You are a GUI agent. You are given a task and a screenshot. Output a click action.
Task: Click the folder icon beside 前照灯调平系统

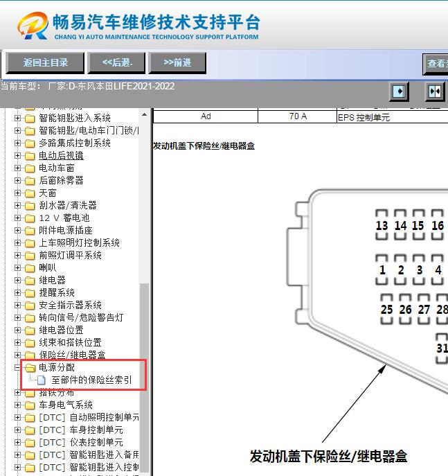tap(30, 255)
